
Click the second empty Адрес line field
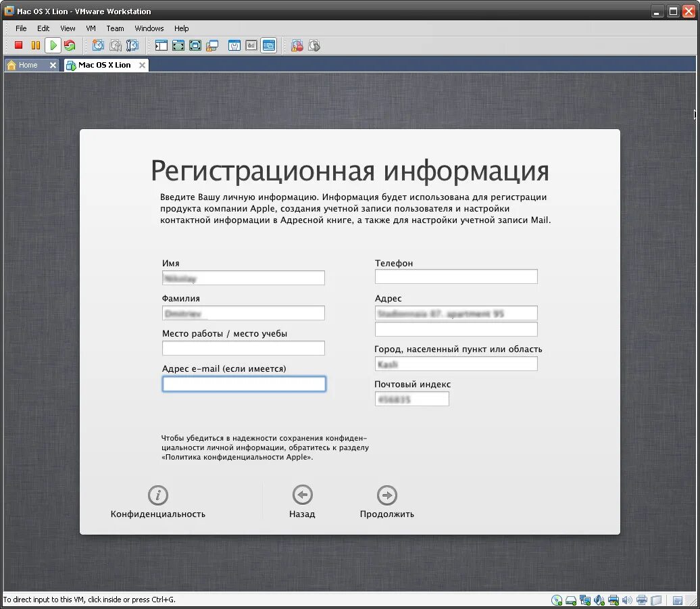coord(456,329)
